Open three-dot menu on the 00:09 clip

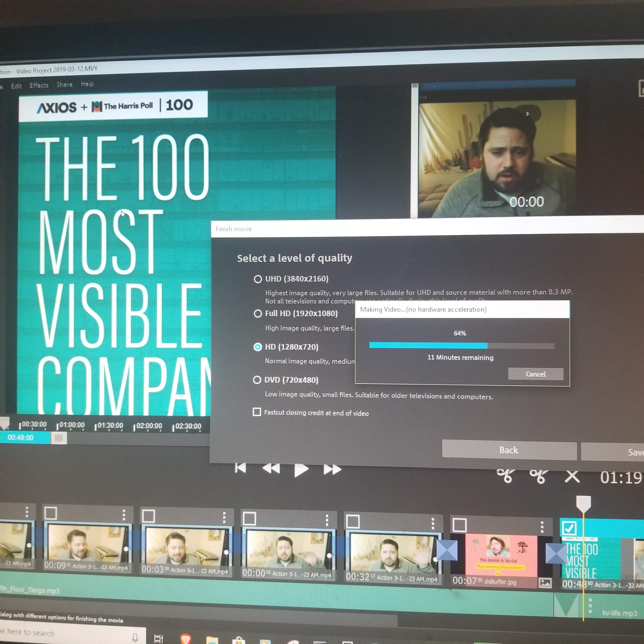[124, 515]
